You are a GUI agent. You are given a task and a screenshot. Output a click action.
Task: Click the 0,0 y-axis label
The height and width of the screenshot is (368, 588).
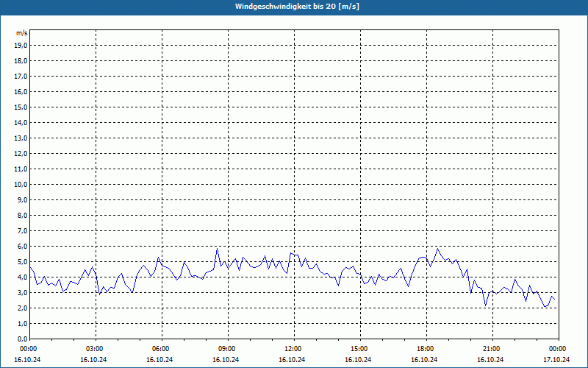pos(22,339)
